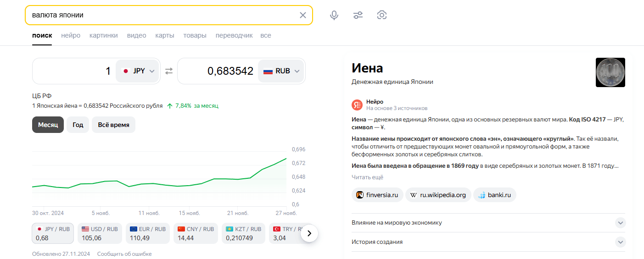Swap currencies with the arrows icon
The width and height of the screenshot is (644, 259).
tap(169, 71)
